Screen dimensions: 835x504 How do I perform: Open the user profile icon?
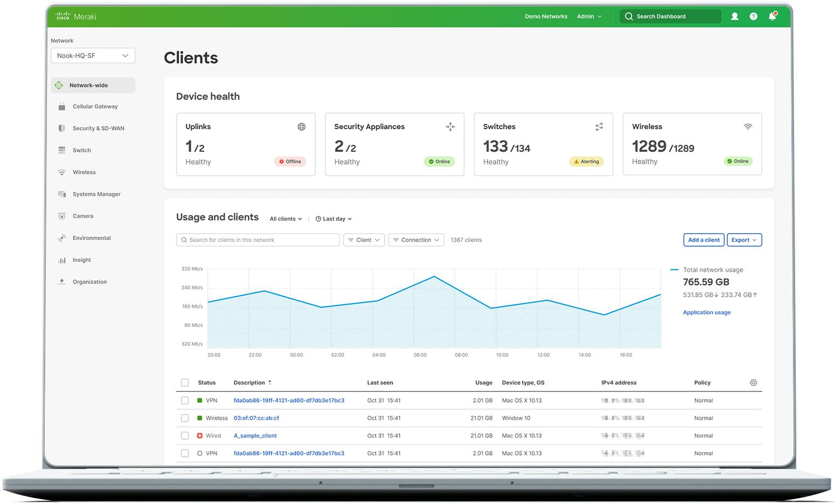734,17
